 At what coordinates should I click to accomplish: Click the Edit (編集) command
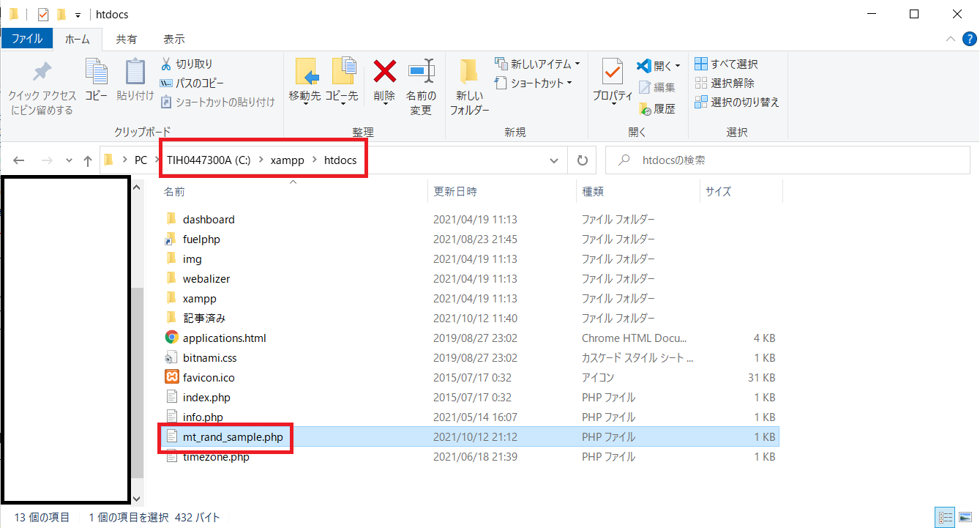point(657,87)
